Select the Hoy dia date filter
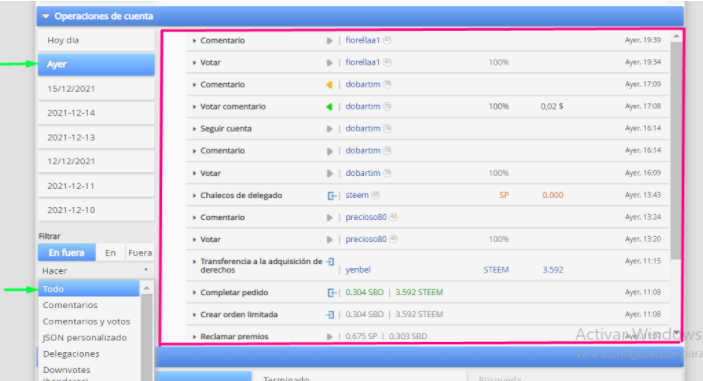The height and width of the screenshot is (381, 703). (96, 40)
